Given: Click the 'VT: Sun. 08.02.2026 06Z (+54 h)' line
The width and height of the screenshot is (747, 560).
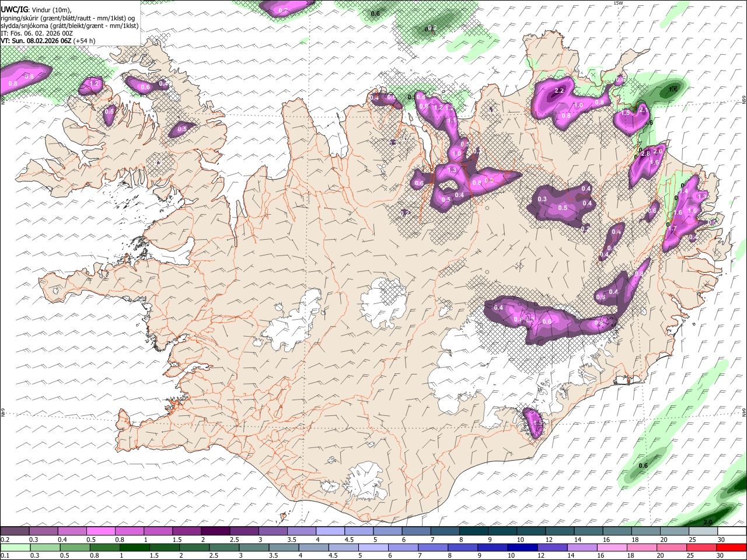Looking at the screenshot, I should (48, 41).
